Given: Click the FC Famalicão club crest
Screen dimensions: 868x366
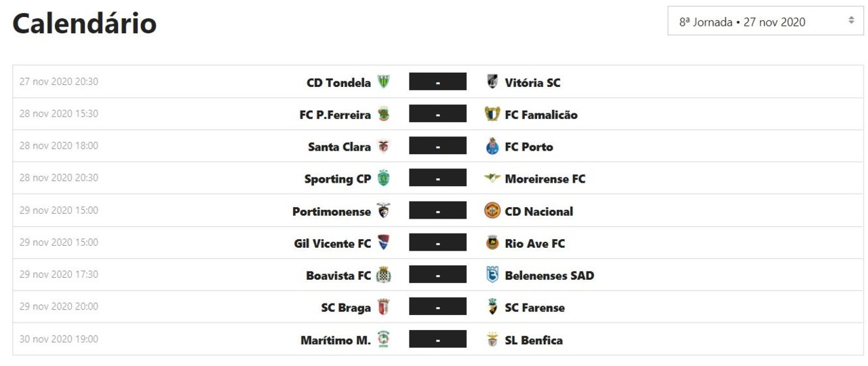Looking at the screenshot, I should click(x=492, y=114).
